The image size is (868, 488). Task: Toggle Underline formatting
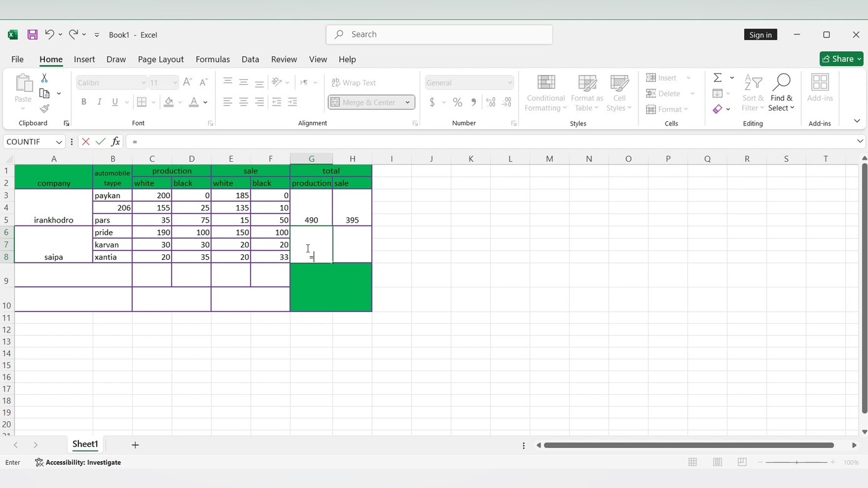(x=114, y=102)
